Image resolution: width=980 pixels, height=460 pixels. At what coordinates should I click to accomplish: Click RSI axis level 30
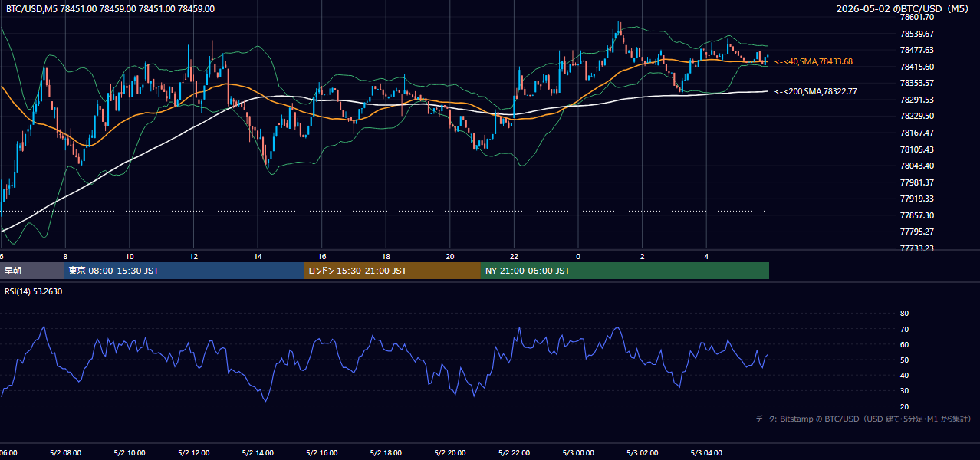point(904,391)
